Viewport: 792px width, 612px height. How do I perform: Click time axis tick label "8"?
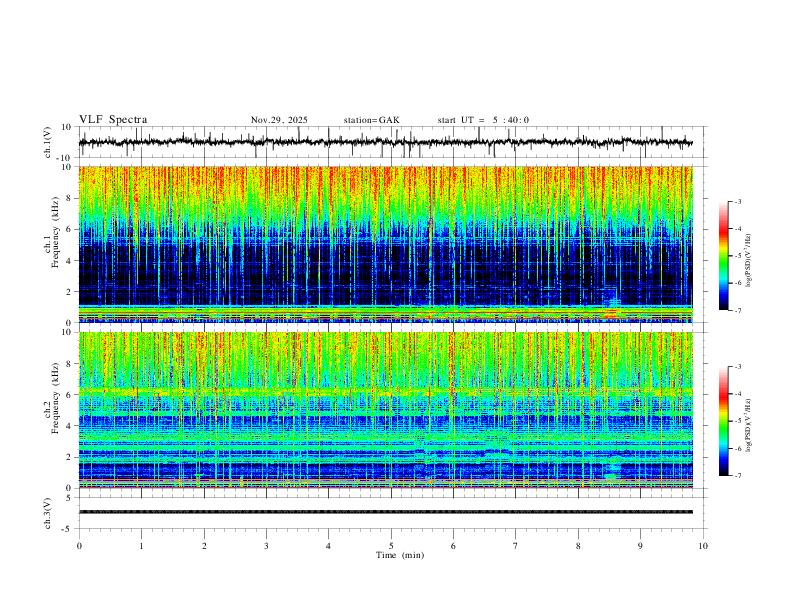tap(578, 546)
